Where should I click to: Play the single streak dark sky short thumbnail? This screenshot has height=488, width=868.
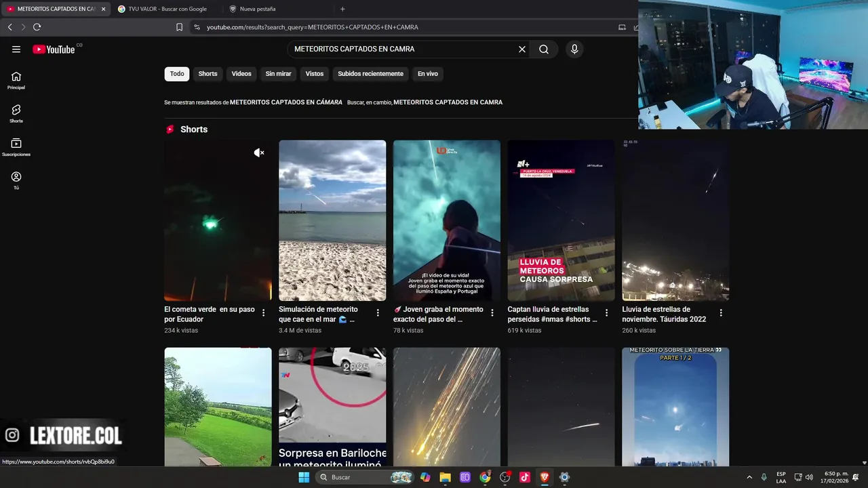click(561, 407)
